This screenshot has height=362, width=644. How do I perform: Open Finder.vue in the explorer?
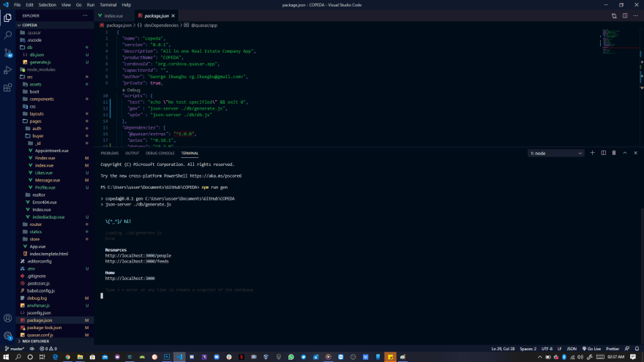(55, 158)
